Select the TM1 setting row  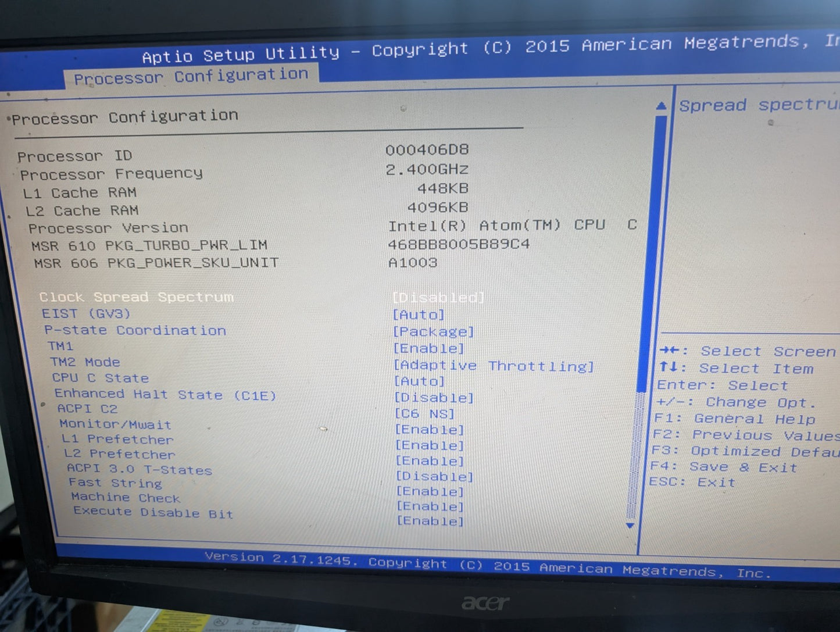(x=60, y=346)
